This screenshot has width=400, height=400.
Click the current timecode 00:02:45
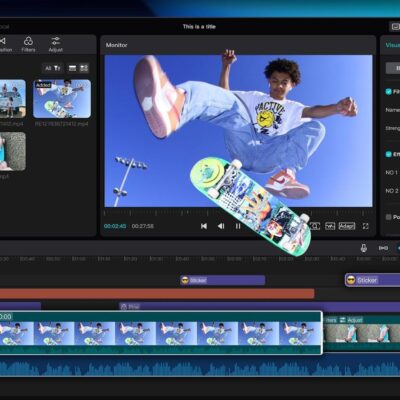pos(115,226)
